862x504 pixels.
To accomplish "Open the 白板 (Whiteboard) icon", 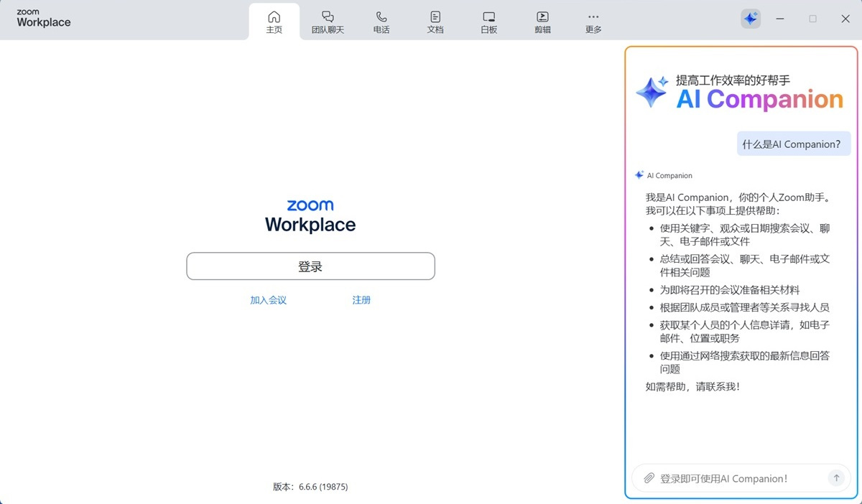I will tap(488, 21).
